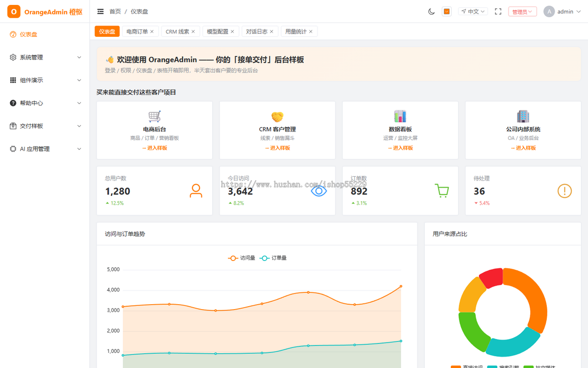Click the 仪表盘 sidebar gauge icon
588x368 pixels.
(x=13, y=34)
